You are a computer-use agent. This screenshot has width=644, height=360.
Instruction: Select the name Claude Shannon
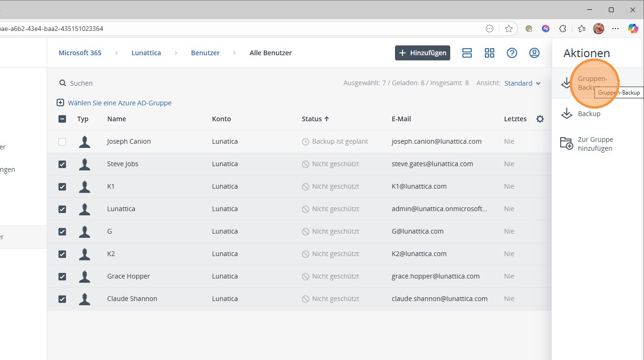coord(132,299)
